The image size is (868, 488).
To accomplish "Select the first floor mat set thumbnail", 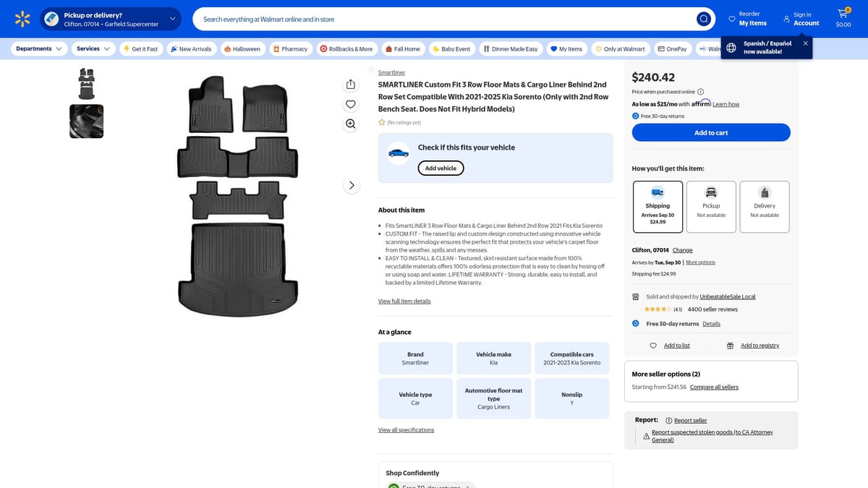I will 86,84.
